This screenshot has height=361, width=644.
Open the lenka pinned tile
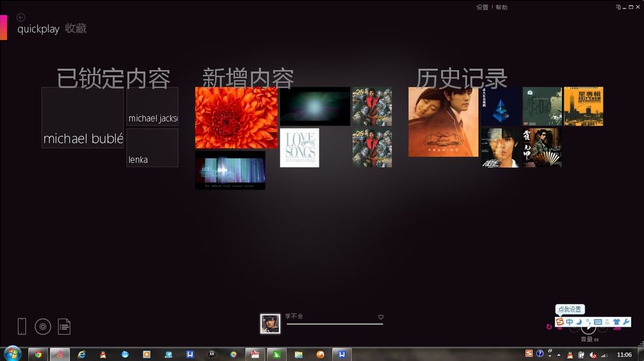[x=153, y=148]
